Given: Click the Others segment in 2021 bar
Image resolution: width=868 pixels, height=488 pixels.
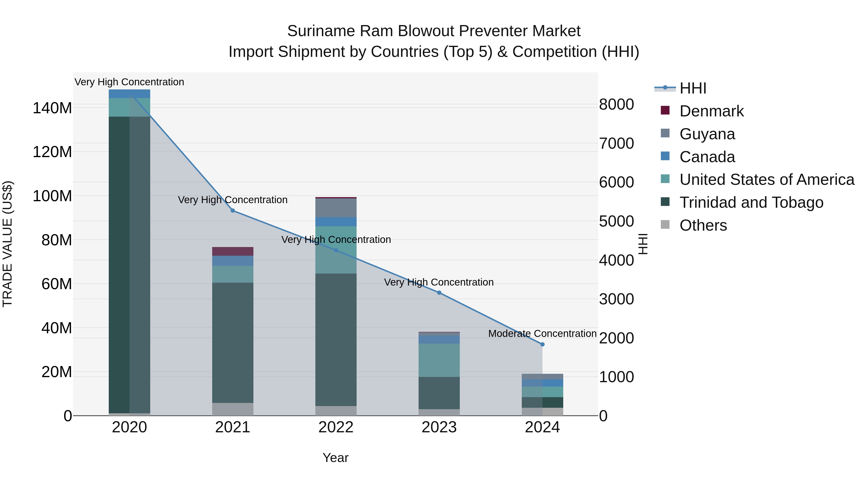Looking at the screenshot, I should (232, 409).
